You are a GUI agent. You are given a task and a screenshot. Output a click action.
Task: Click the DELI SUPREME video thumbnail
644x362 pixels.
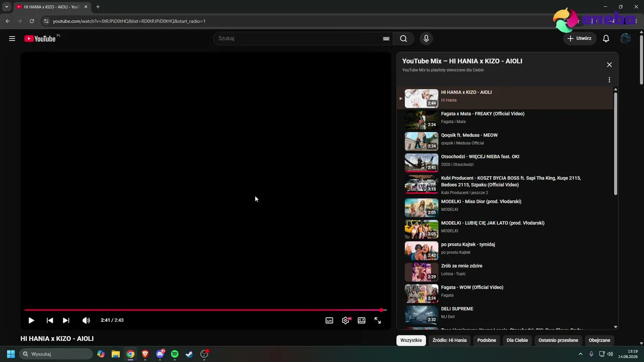[422, 315]
